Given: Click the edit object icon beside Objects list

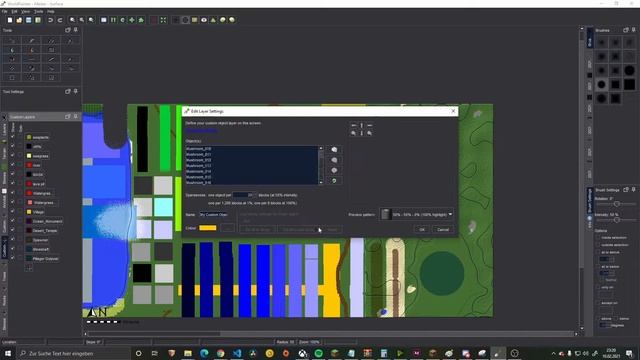Looking at the screenshot, I should (334, 170).
